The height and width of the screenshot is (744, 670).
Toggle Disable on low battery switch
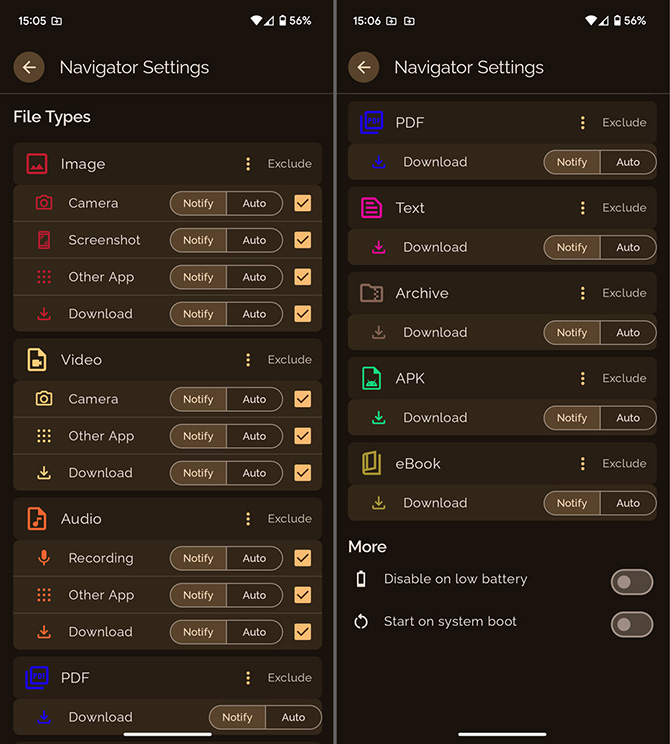pos(632,581)
